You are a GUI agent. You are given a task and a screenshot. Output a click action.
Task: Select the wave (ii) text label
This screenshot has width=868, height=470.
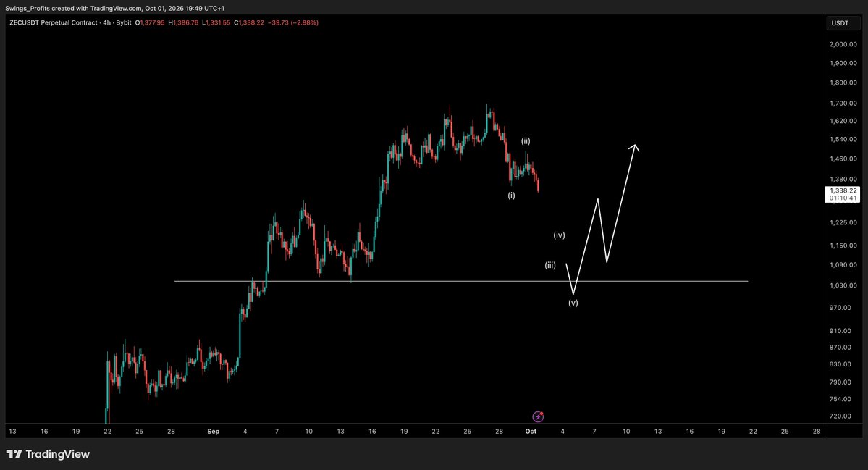pos(526,141)
